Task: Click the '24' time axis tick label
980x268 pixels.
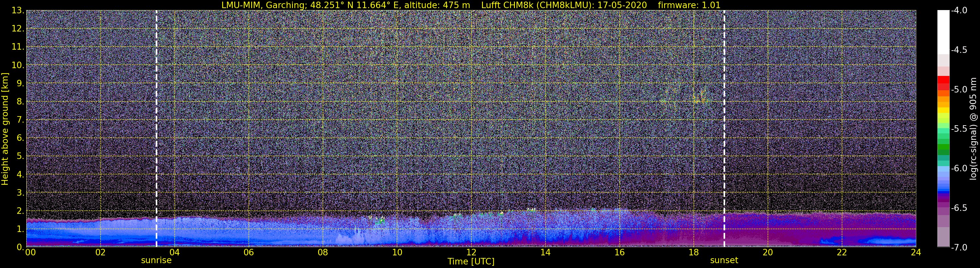Action: coord(916,252)
